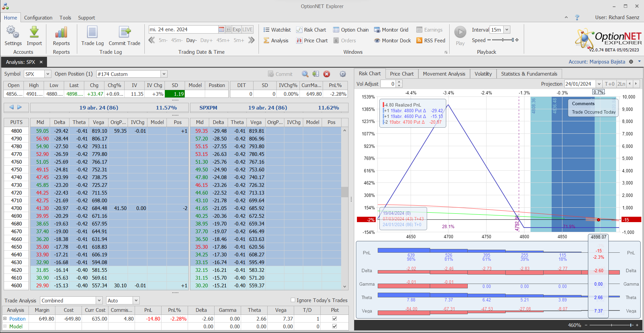Open the Risk Chart window from the ribbon
The image size is (644, 333).
point(311,30)
